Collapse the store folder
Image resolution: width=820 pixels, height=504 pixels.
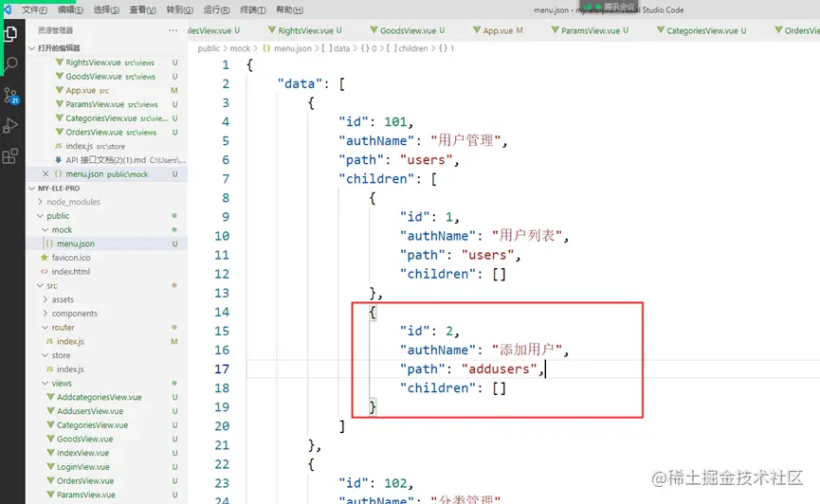point(61,355)
